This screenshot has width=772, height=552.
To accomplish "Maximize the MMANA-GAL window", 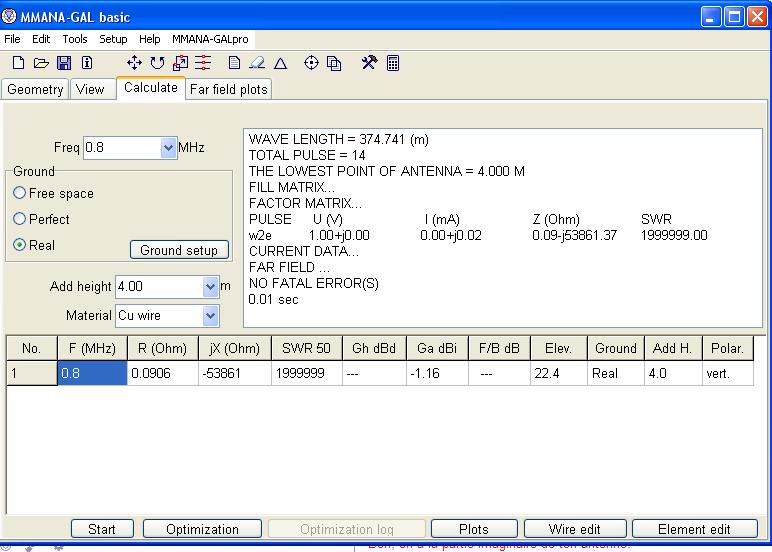I will [x=734, y=17].
